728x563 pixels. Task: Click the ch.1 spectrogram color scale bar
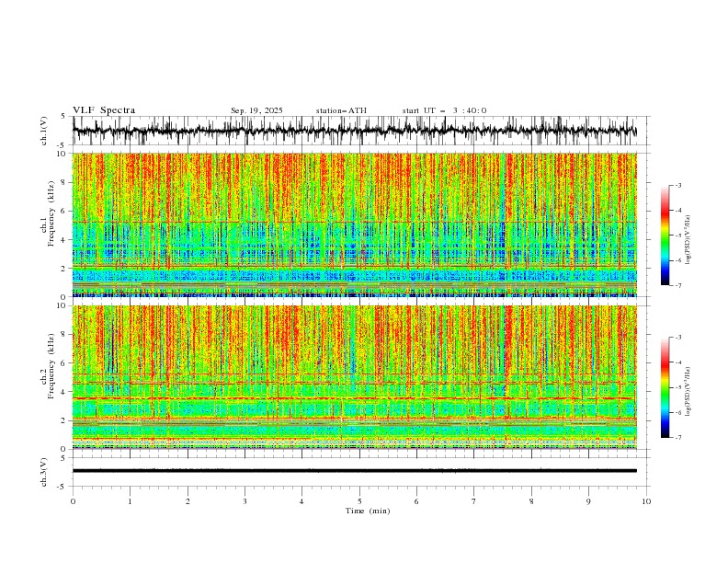pos(665,236)
